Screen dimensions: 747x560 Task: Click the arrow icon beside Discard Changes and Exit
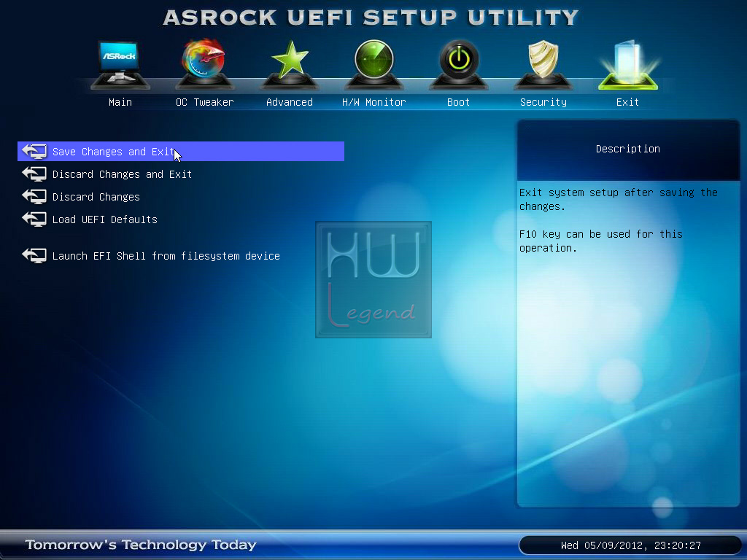click(34, 174)
